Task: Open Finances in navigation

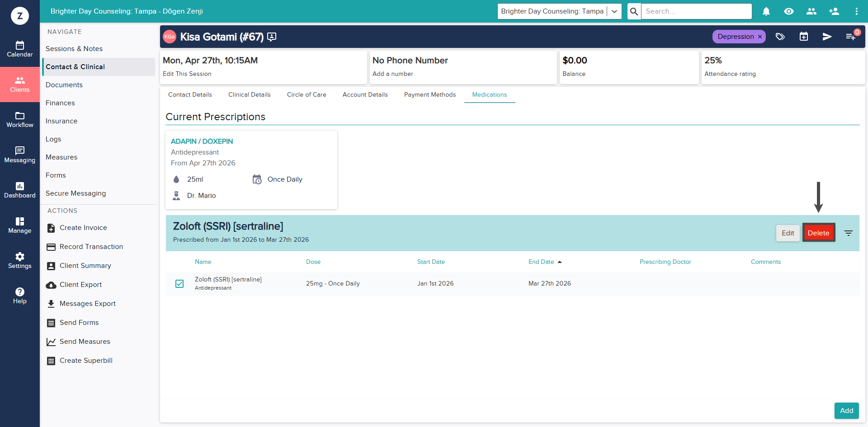Action: point(99,103)
